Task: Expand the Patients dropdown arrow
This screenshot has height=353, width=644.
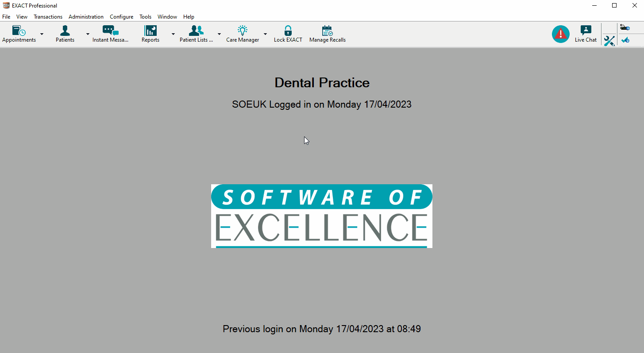Action: (x=87, y=34)
